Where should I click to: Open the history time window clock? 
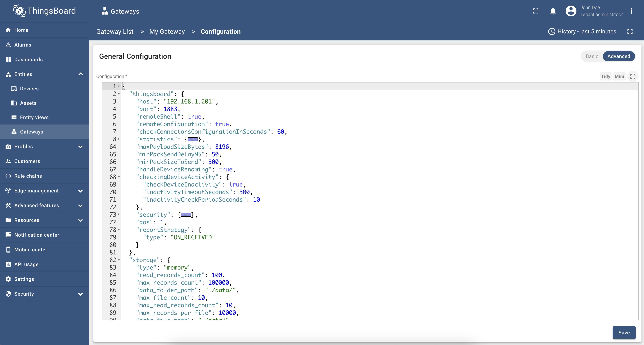pos(552,31)
